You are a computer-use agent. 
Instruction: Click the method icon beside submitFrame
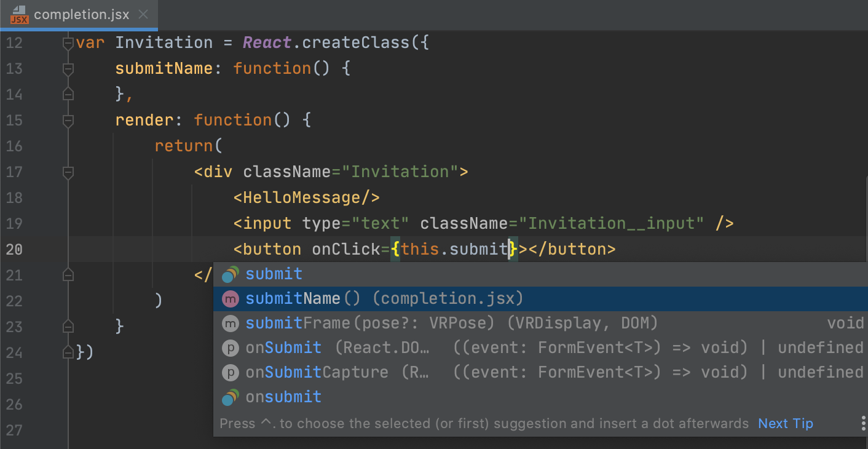tap(230, 322)
